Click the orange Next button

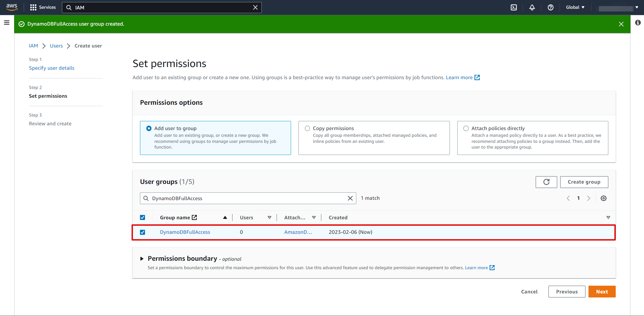602,292
